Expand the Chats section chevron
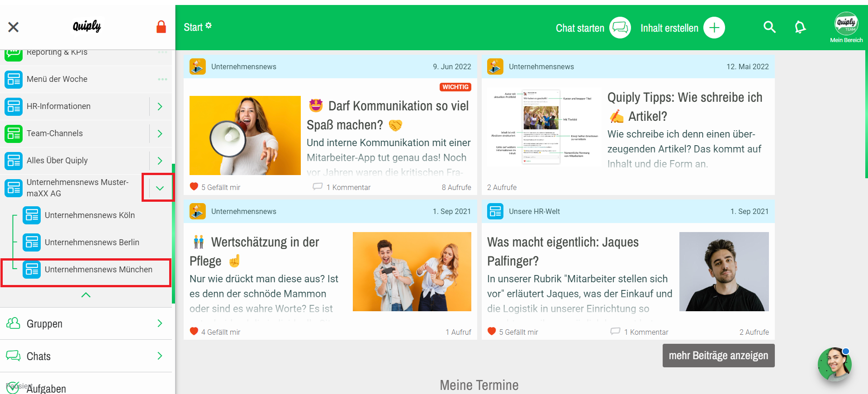Viewport: 868px width, 394px height. tap(160, 356)
